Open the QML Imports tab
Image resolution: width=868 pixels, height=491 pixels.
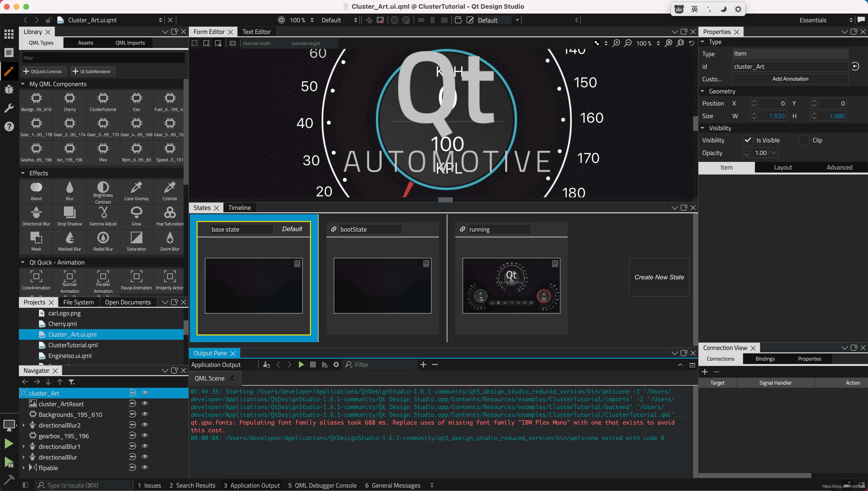pos(130,43)
